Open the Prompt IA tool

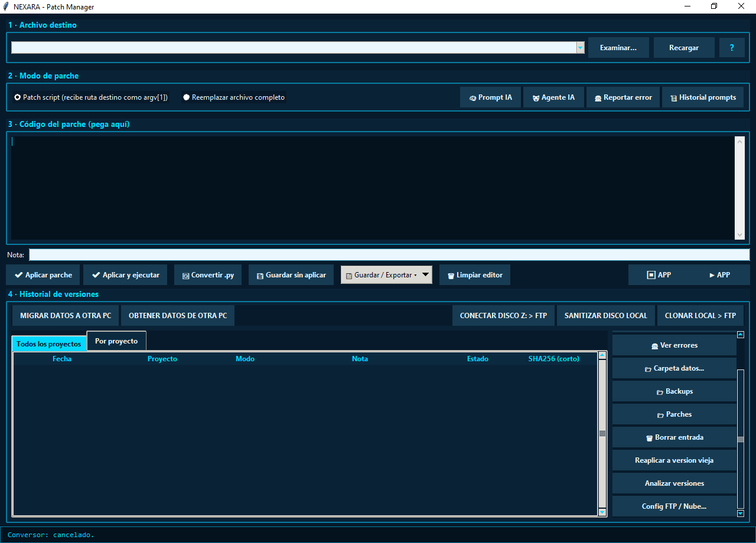[x=490, y=97]
